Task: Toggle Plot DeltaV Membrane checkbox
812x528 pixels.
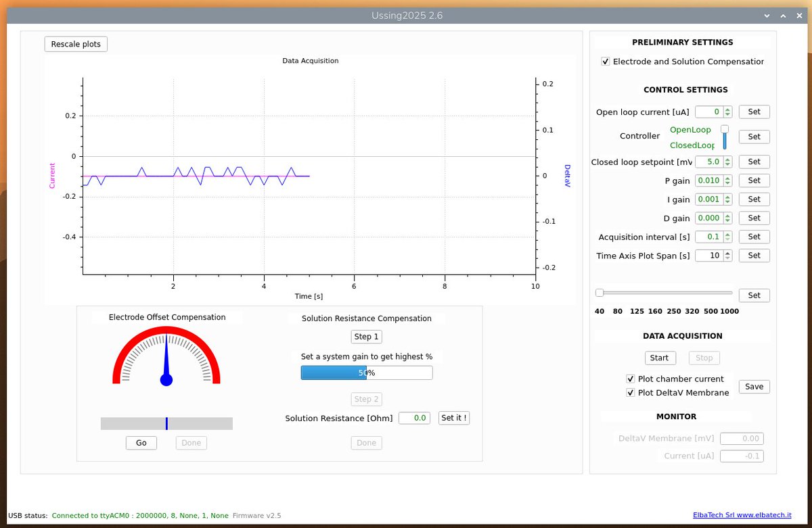Action: pyautogui.click(x=631, y=393)
